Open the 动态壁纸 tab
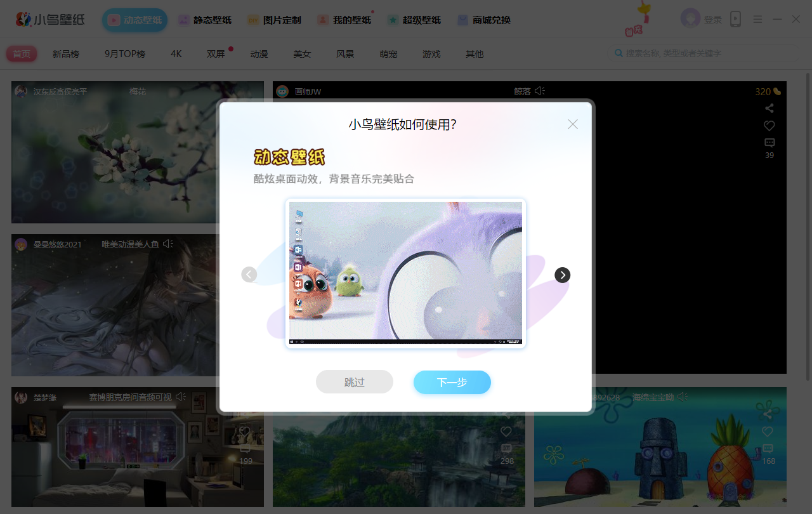Image resolution: width=812 pixels, height=514 pixels. pos(135,20)
